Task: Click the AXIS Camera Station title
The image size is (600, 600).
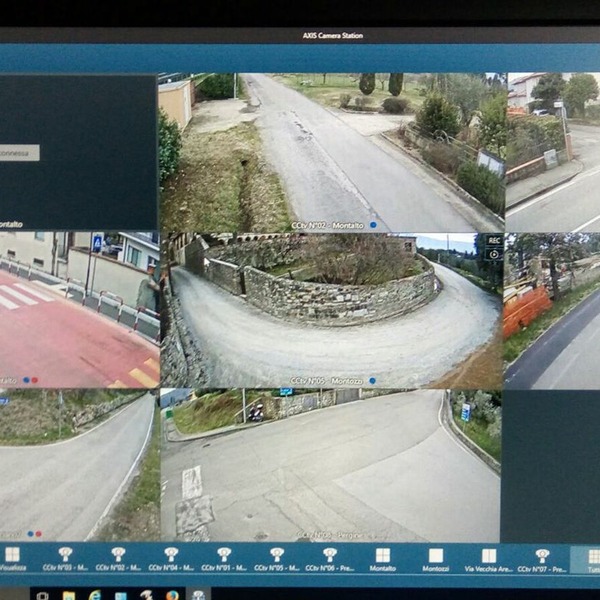Action: pos(333,36)
